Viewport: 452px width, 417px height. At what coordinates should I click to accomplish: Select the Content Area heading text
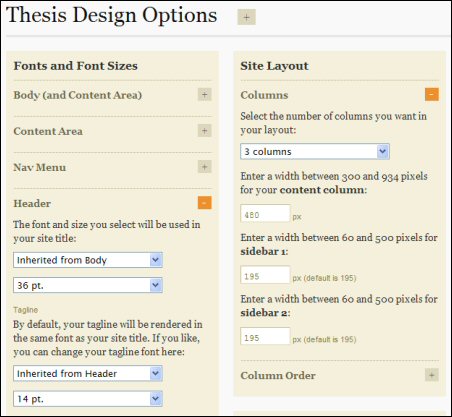pos(48,131)
